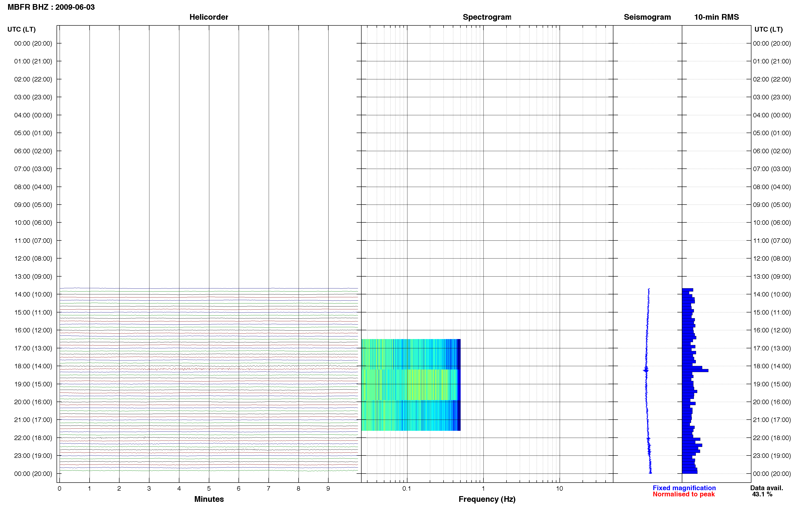Click right time label '23:00 (19:00)'

(772, 455)
